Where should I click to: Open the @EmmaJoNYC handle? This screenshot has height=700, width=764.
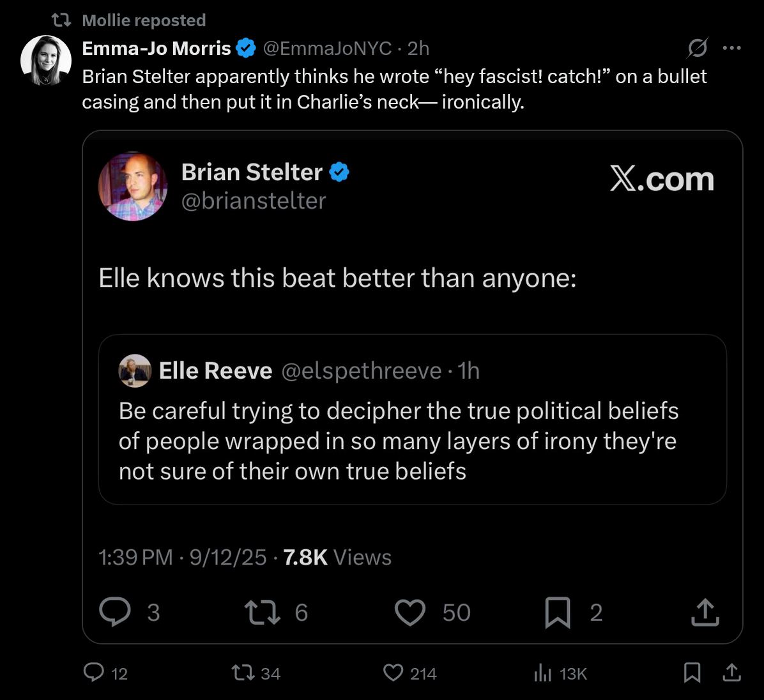coord(327,48)
